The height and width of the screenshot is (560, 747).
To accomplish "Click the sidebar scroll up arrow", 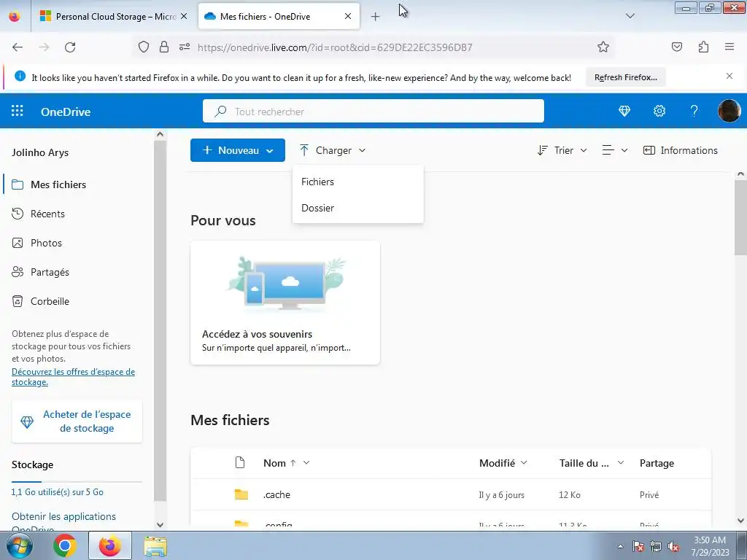I will coord(160,134).
